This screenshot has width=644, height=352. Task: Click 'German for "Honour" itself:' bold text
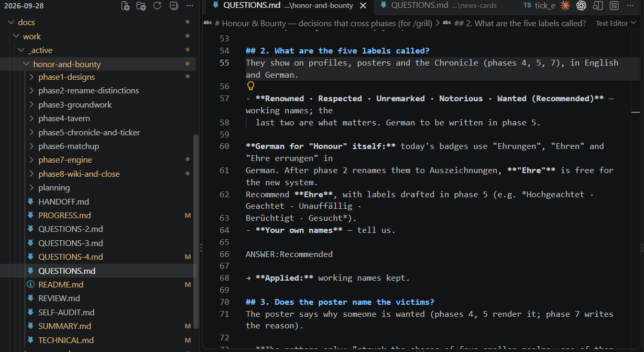(321, 146)
